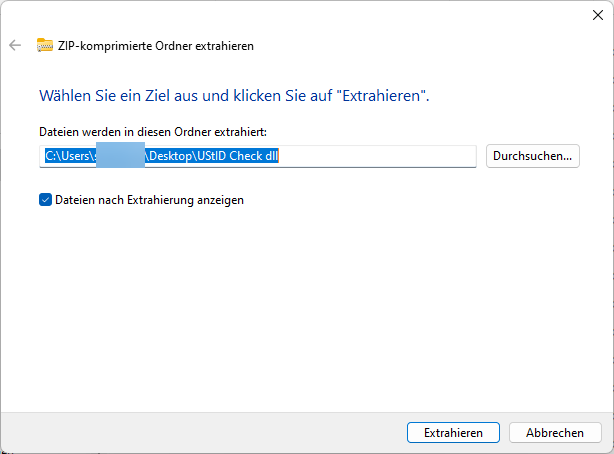Click the blurred username segment of the path
Screen dimensions: 614x454
(120, 156)
